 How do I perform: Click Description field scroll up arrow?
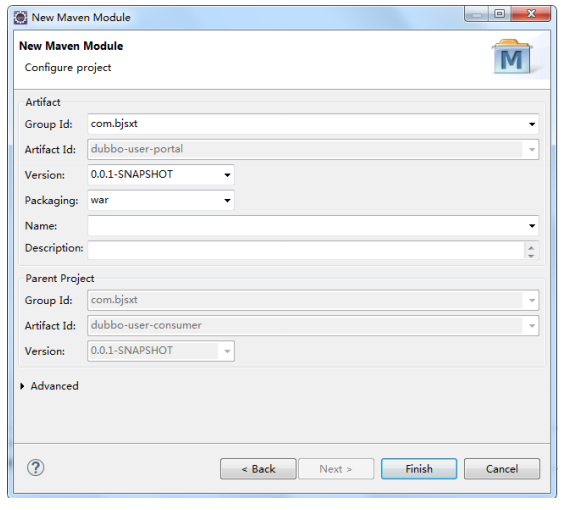(531, 247)
